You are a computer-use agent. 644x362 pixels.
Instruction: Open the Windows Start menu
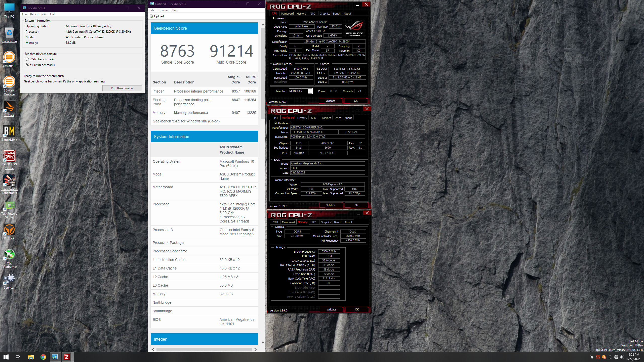6,357
